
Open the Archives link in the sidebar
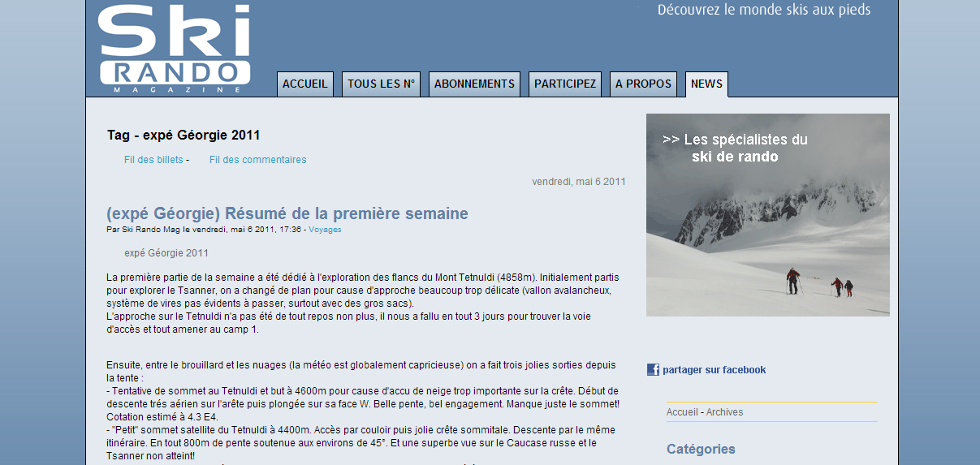724,412
